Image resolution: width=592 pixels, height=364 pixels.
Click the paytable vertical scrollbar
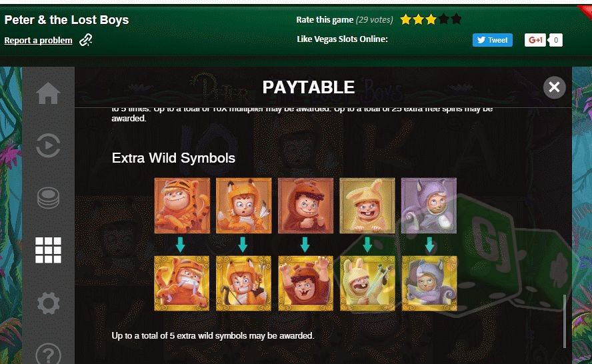click(x=565, y=321)
